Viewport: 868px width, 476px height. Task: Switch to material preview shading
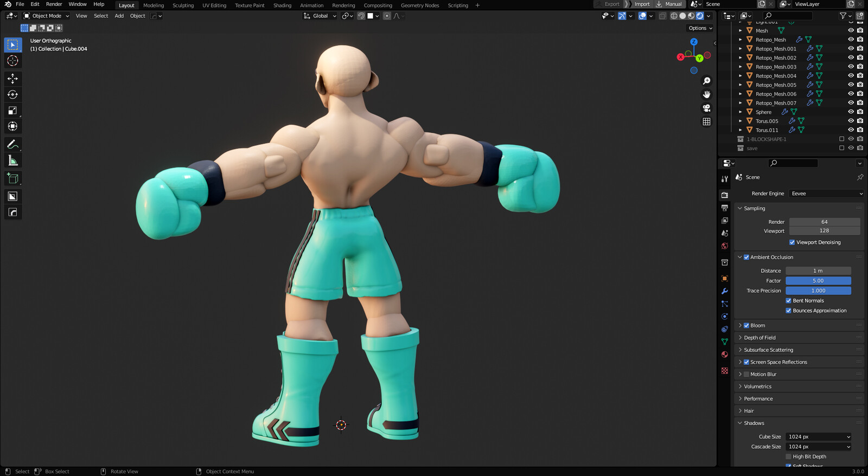point(691,16)
